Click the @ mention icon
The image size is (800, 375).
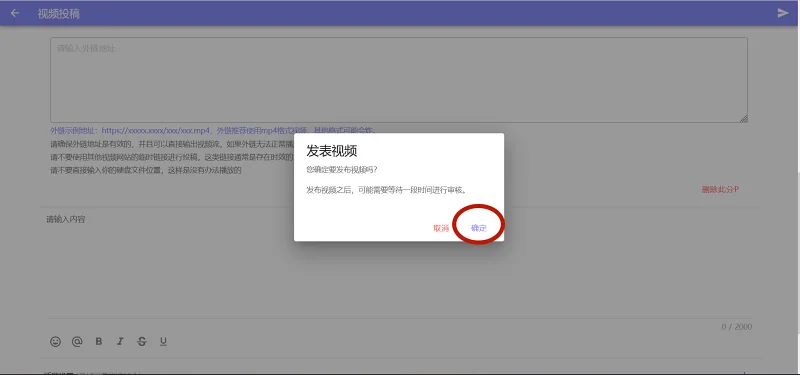point(77,342)
